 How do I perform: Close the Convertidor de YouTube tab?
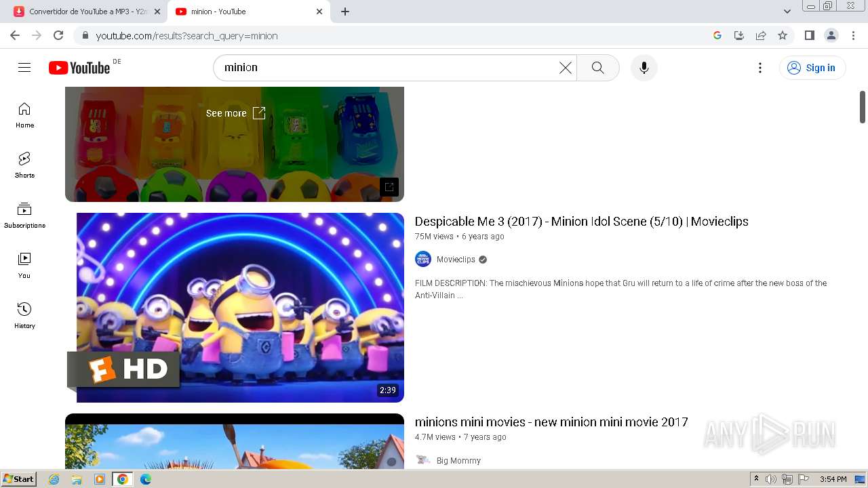pyautogui.click(x=157, y=12)
